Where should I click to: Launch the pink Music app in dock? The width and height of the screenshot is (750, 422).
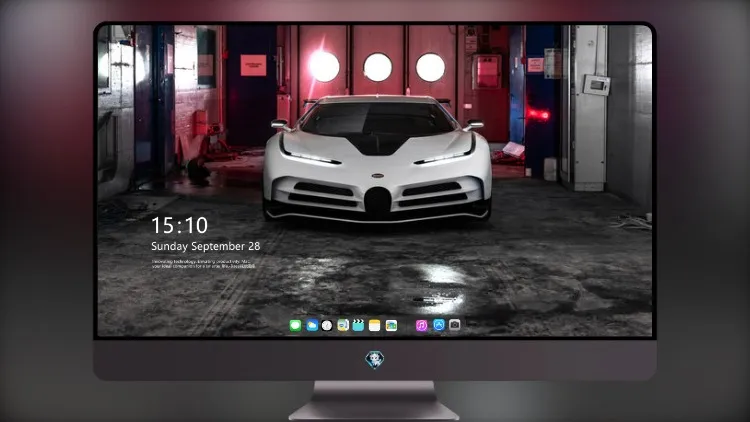point(421,325)
